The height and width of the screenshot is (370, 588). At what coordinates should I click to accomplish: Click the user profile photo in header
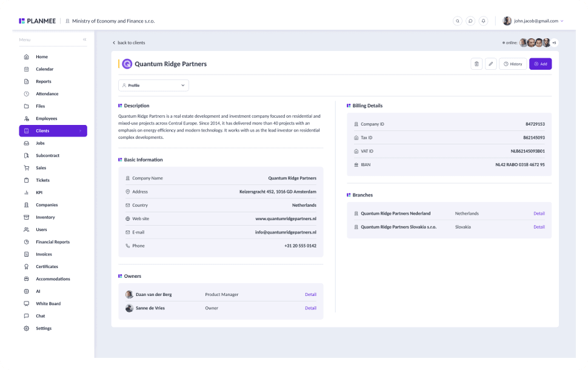click(x=507, y=21)
